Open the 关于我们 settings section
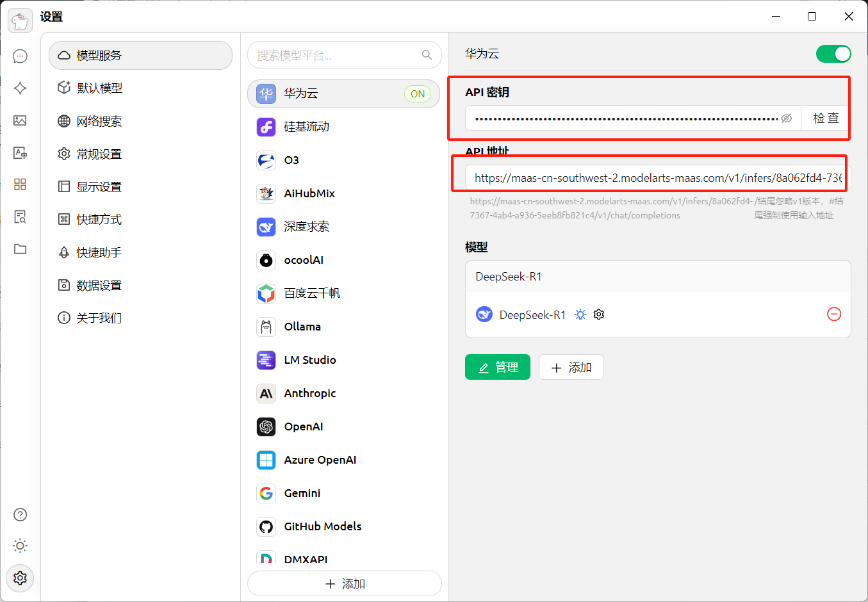868x602 pixels. pos(140,318)
